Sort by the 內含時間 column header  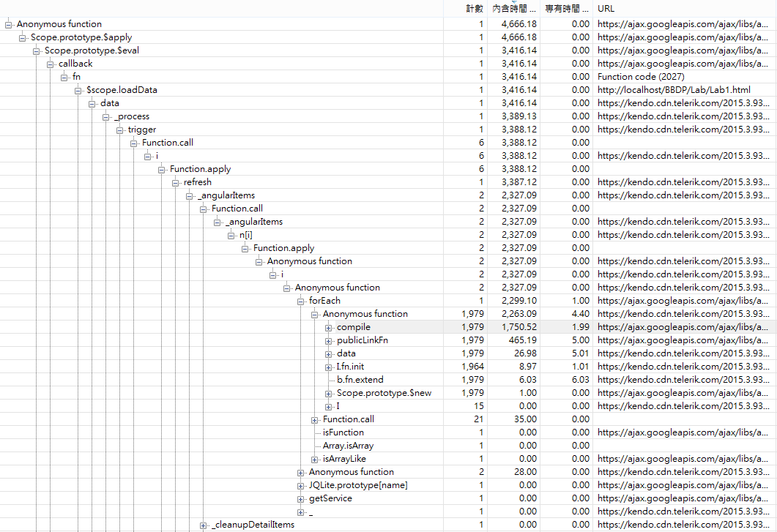pyautogui.click(x=513, y=9)
